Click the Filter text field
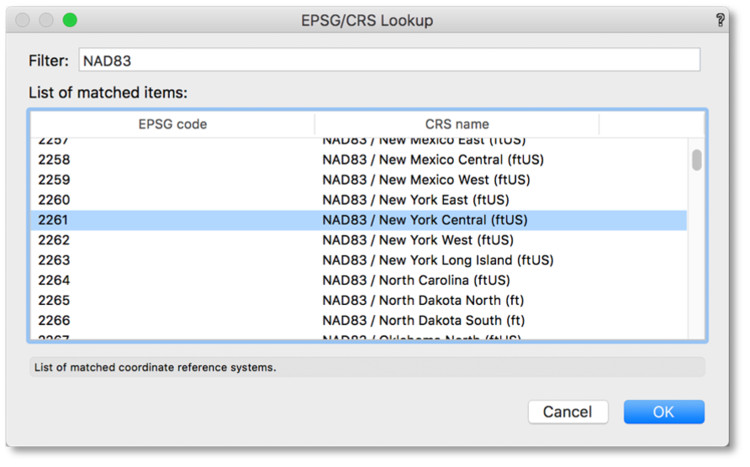 (388, 60)
